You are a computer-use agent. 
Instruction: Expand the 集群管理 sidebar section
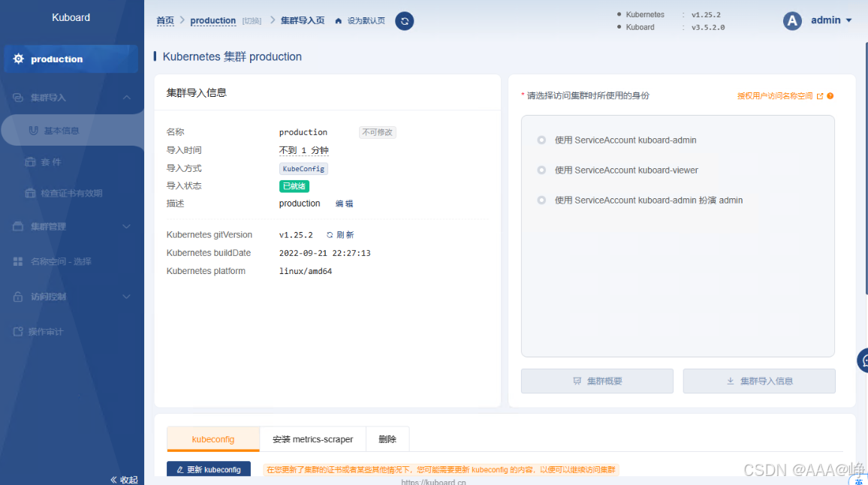(127, 227)
